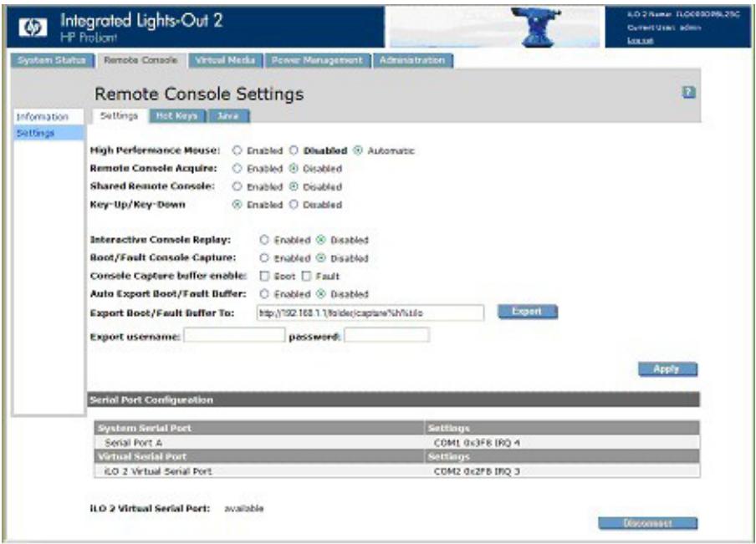
Task: Open the Administration tab
Action: (x=412, y=60)
